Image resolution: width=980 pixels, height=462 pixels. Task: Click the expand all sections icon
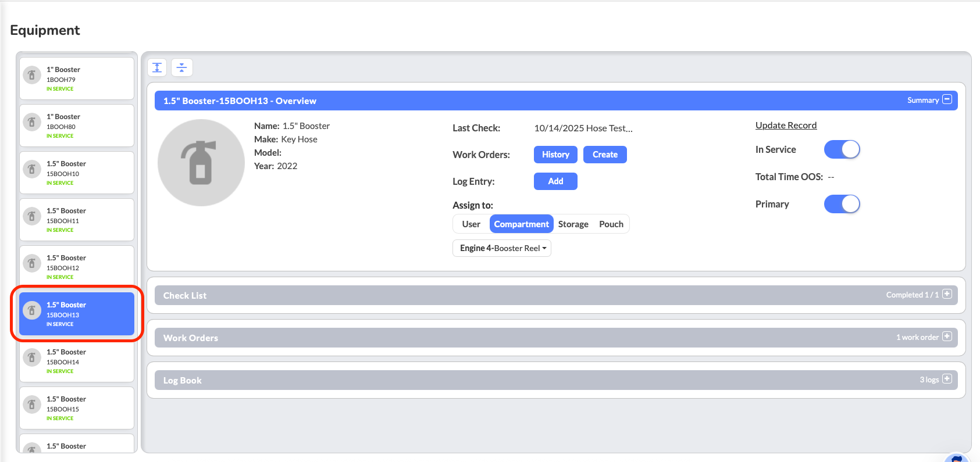coord(157,67)
